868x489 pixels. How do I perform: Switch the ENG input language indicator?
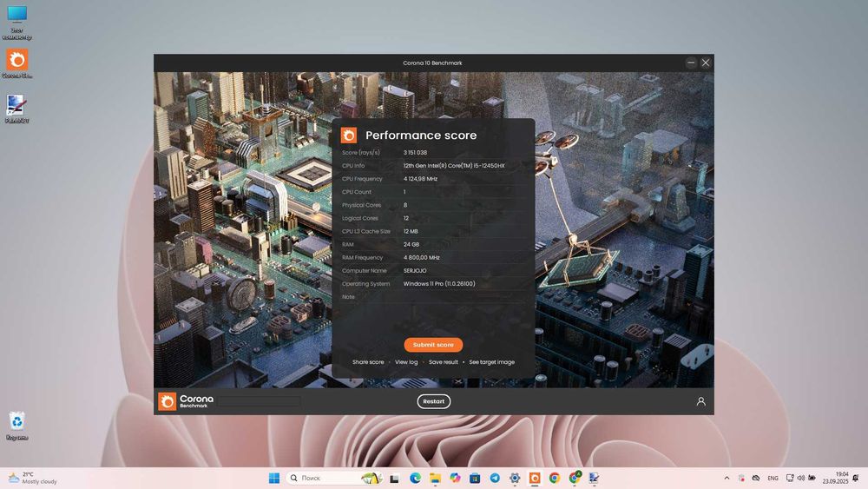point(773,478)
